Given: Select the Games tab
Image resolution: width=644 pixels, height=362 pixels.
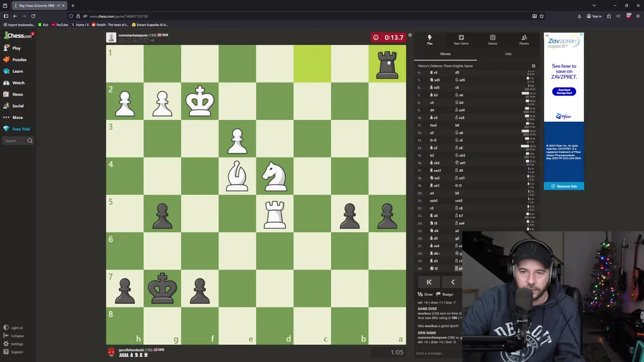Looking at the screenshot, I should coord(493,40).
